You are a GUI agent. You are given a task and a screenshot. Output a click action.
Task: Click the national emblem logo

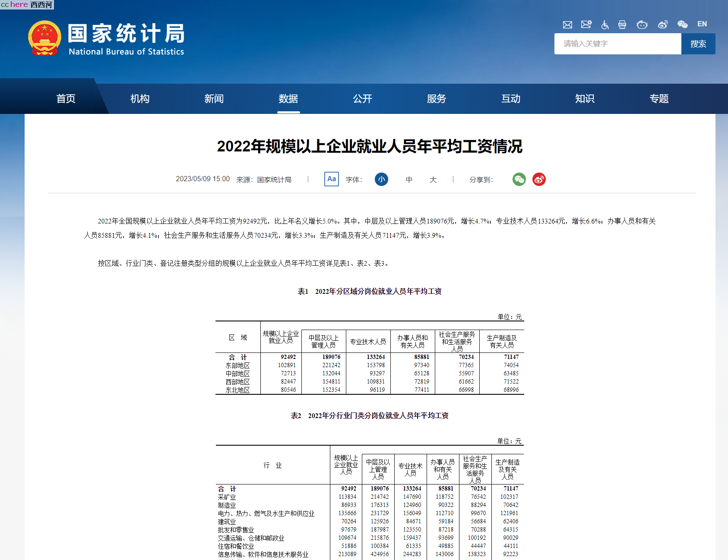[x=44, y=38]
